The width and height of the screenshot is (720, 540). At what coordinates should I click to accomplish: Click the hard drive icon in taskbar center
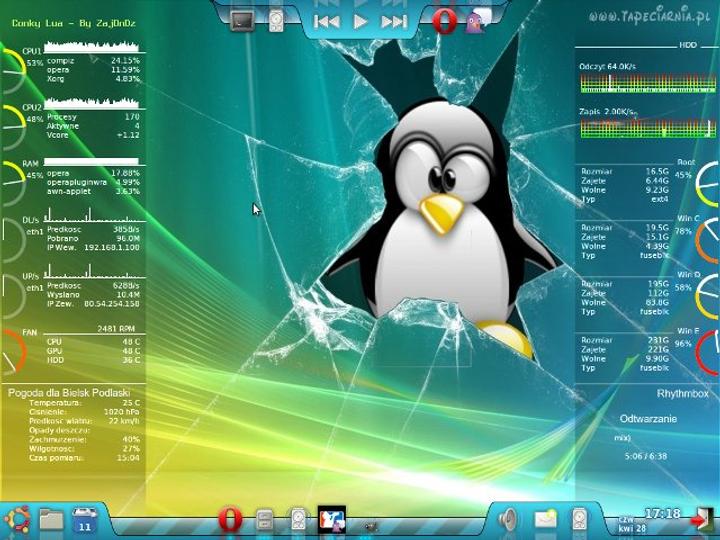pyautogui.click(x=298, y=520)
